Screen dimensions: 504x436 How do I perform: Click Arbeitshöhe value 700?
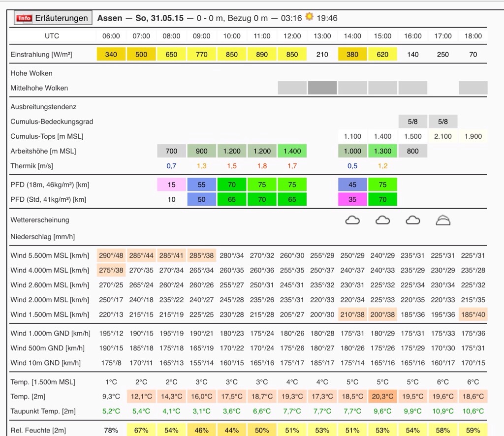click(171, 151)
